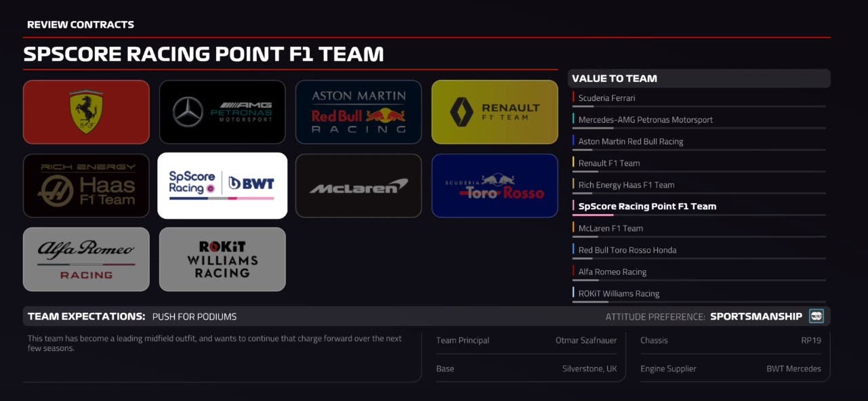The height and width of the screenshot is (401, 868).
Task: Click the Chassis label
Action: point(654,341)
